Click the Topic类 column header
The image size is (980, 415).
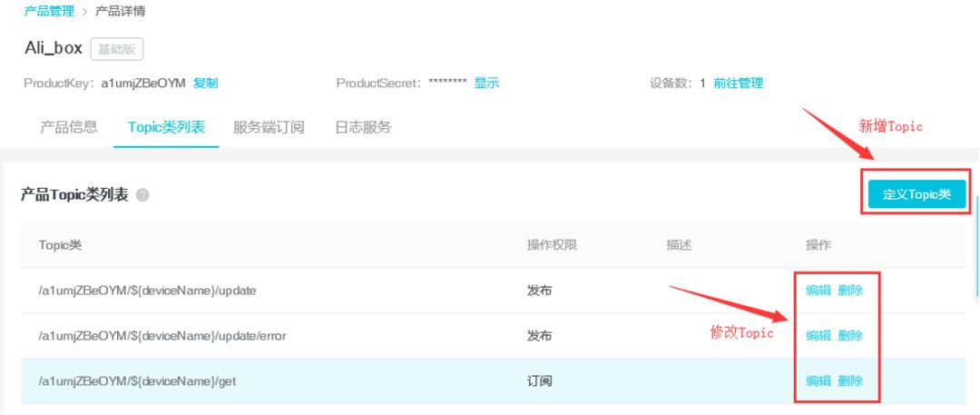click(x=60, y=245)
